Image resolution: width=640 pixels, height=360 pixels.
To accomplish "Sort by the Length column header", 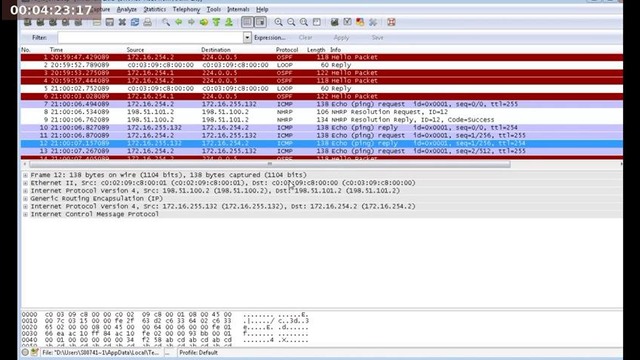I will pyautogui.click(x=316, y=50).
